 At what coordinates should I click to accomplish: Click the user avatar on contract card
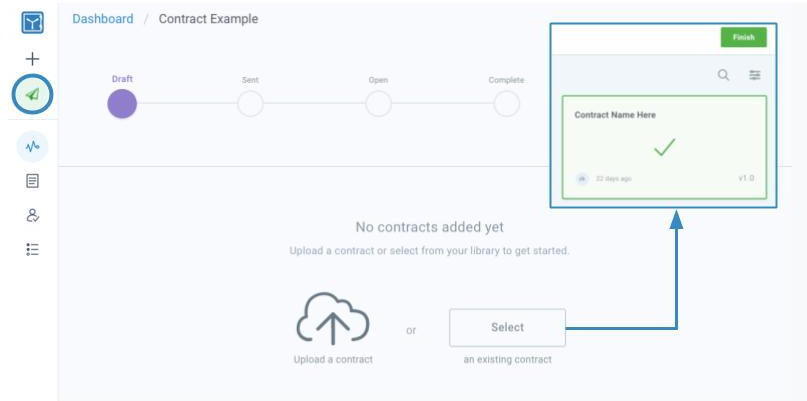pyautogui.click(x=582, y=179)
